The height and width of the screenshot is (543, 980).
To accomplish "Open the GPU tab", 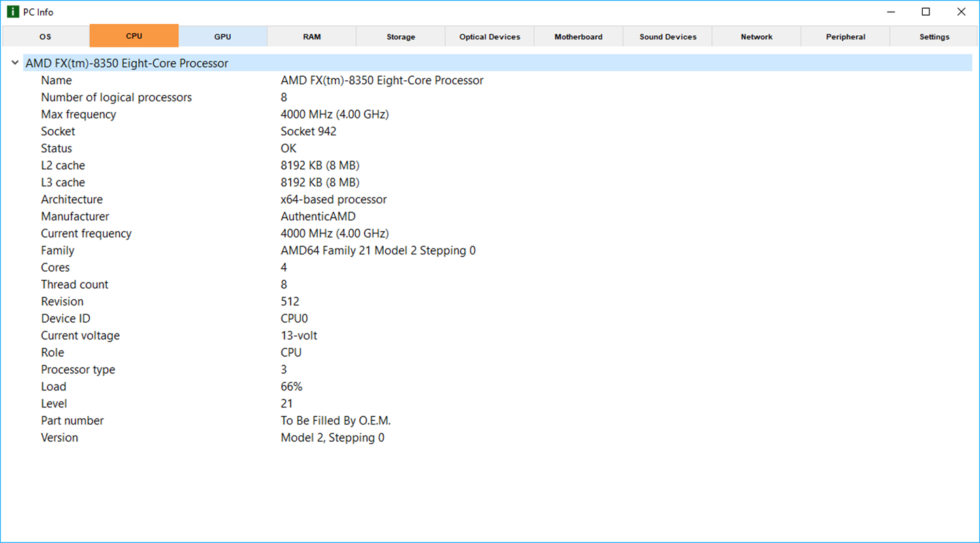I will coord(223,37).
